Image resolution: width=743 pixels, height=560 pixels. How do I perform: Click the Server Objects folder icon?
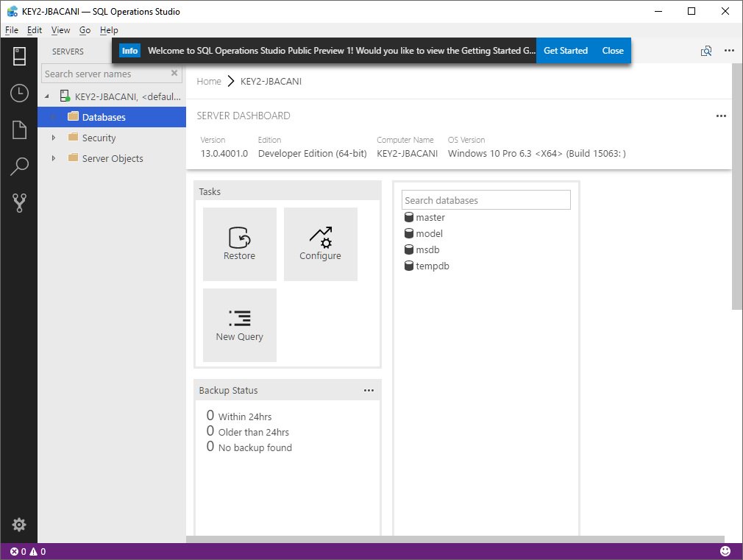(73, 158)
